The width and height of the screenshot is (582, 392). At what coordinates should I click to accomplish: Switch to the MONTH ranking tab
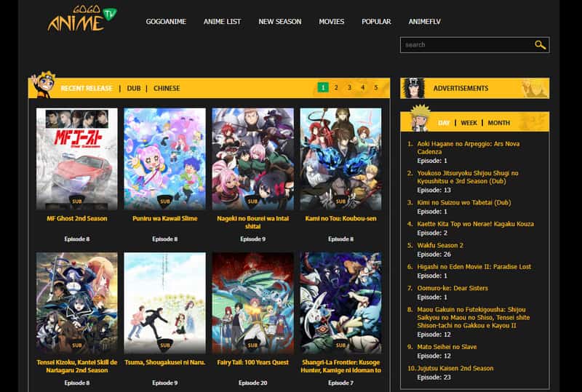click(x=498, y=123)
